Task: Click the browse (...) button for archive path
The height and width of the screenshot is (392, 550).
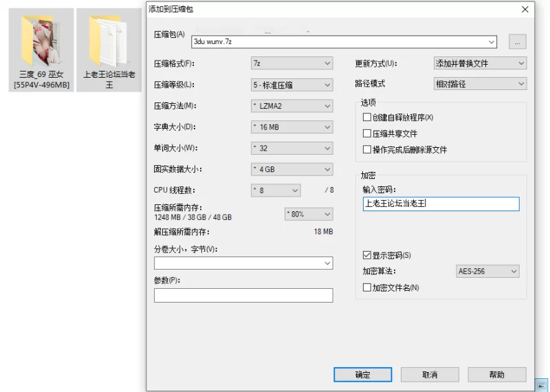Action: 517,42
